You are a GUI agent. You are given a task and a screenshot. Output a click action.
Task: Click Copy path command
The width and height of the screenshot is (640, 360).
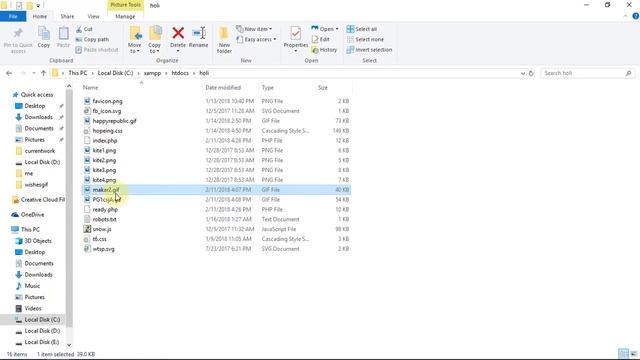coord(92,40)
